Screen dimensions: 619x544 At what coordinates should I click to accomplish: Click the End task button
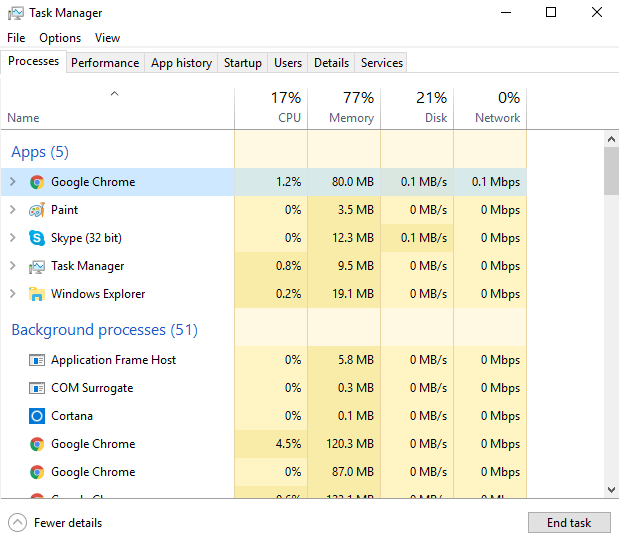click(569, 523)
